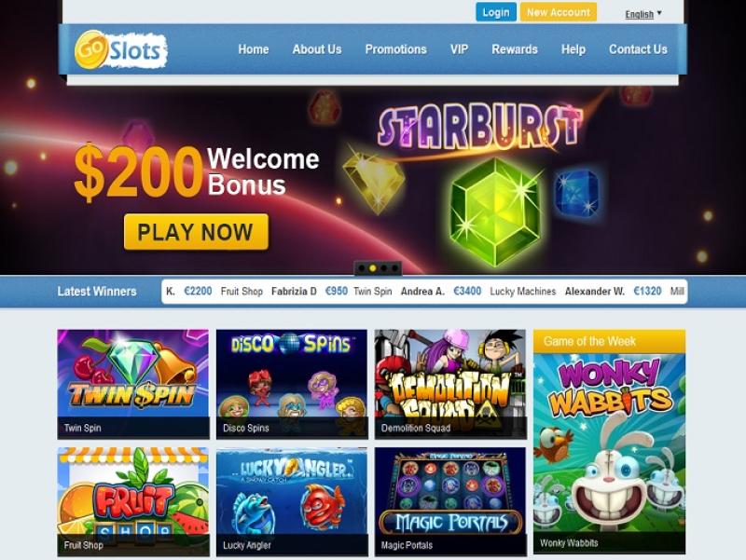The image size is (746, 560).
Task: Open the Rewards section
Action: (x=515, y=49)
